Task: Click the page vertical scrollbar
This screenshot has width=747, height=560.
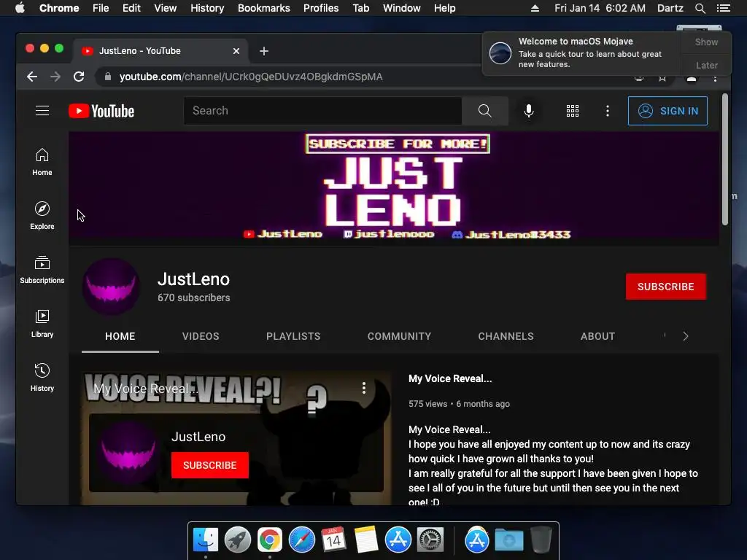Action: [x=724, y=160]
